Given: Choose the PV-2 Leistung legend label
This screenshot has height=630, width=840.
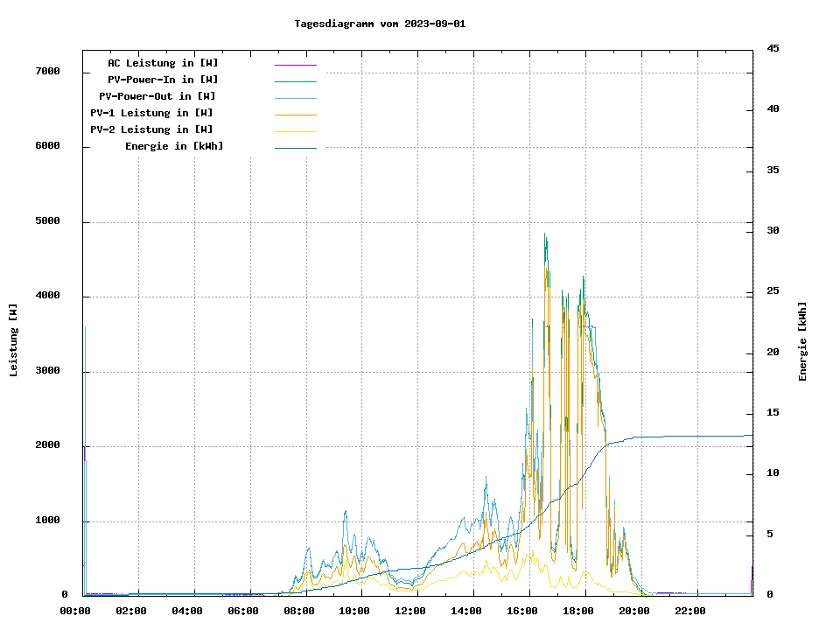Looking at the screenshot, I should tap(151, 129).
